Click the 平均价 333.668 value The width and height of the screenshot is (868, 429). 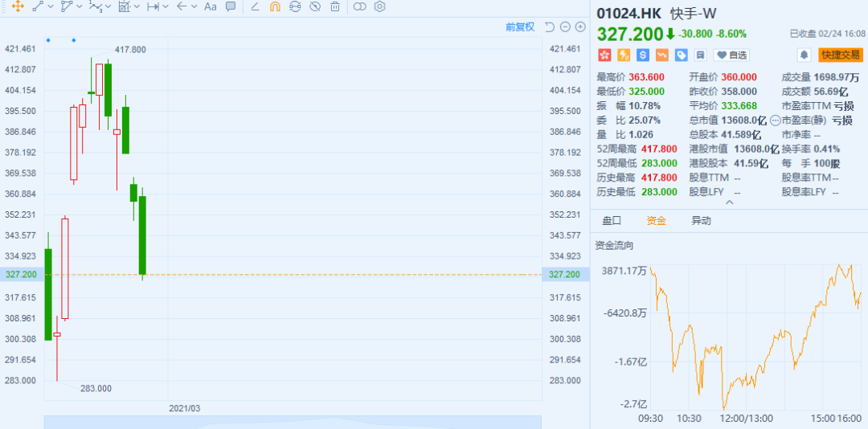(x=739, y=106)
